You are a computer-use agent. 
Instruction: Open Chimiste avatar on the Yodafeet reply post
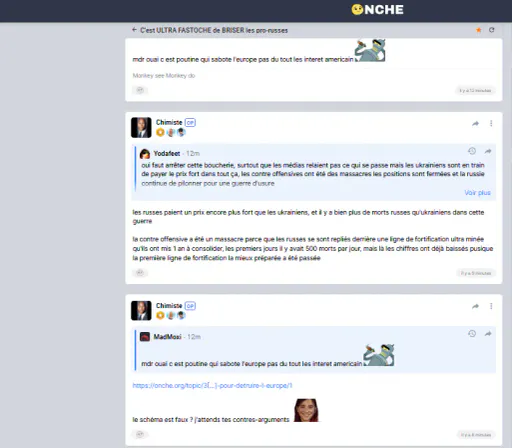pos(141,127)
